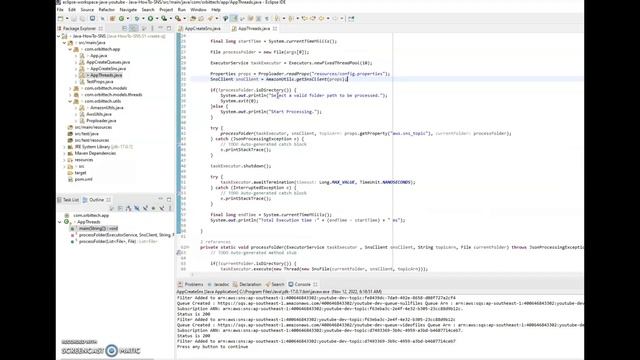The image size is (640, 360).
Task: Click the override marker icon in editor gutter
Action: (x=178, y=253)
